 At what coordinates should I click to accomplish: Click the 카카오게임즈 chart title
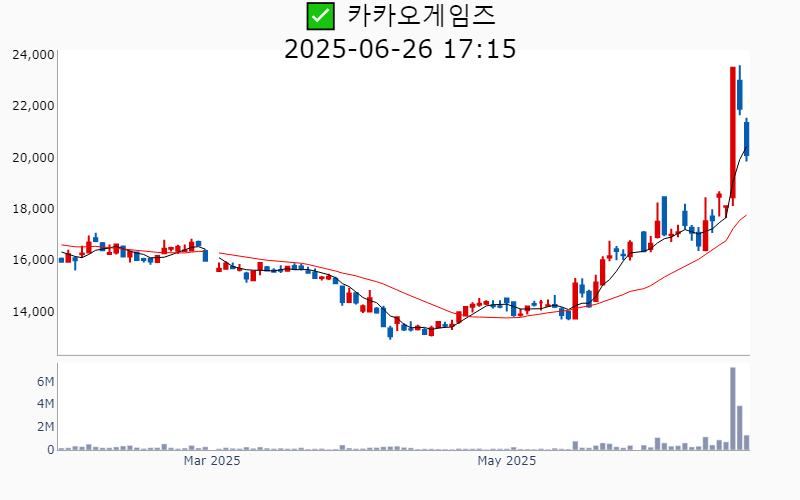pyautogui.click(x=421, y=15)
